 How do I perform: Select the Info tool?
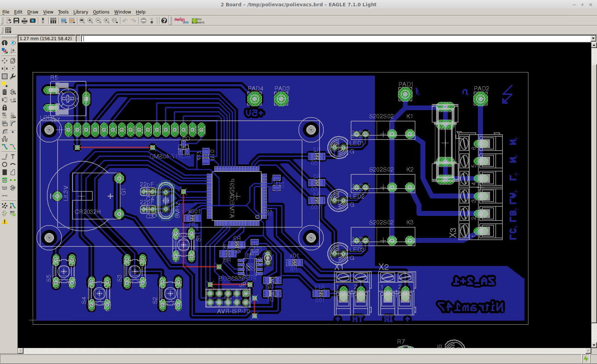coord(5,43)
